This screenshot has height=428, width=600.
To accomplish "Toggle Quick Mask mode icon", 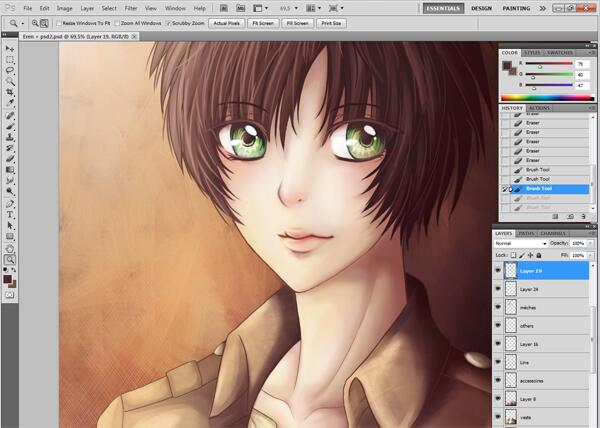I will click(x=10, y=295).
